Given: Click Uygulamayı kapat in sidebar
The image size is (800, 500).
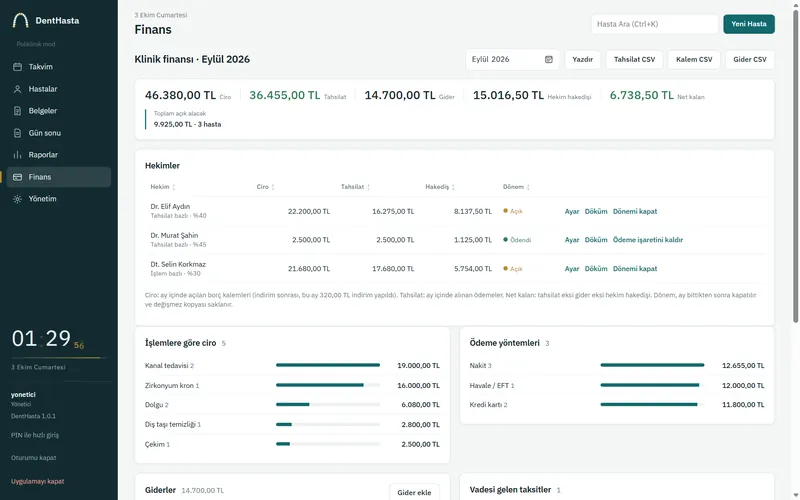Looking at the screenshot, I should tap(38, 481).
